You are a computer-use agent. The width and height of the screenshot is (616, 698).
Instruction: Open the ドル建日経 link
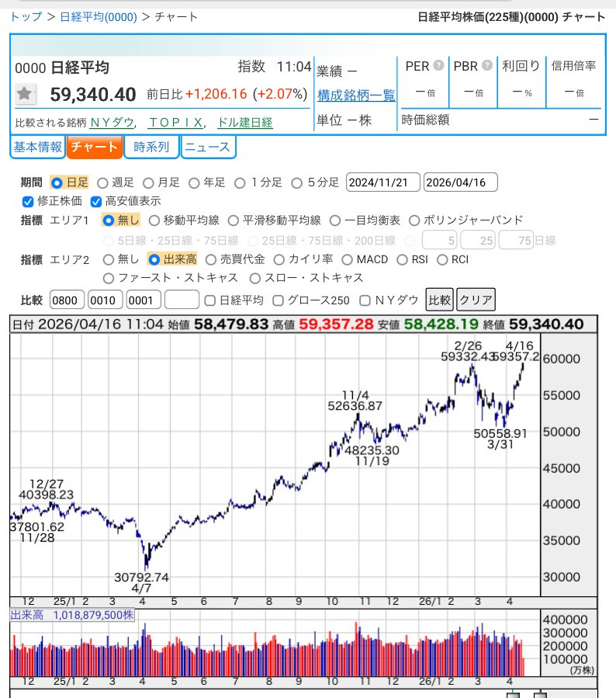click(245, 123)
